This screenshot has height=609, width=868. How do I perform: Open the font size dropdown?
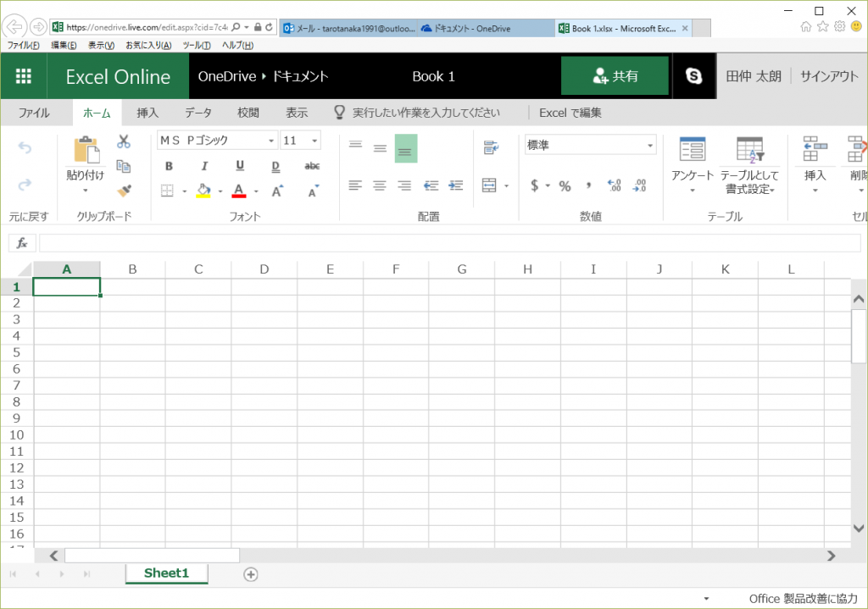[x=314, y=141]
